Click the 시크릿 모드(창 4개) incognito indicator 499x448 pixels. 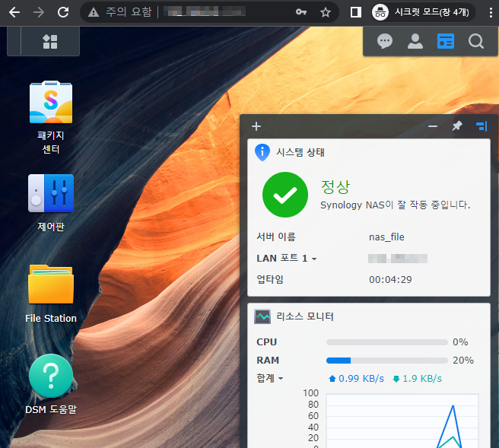[424, 12]
